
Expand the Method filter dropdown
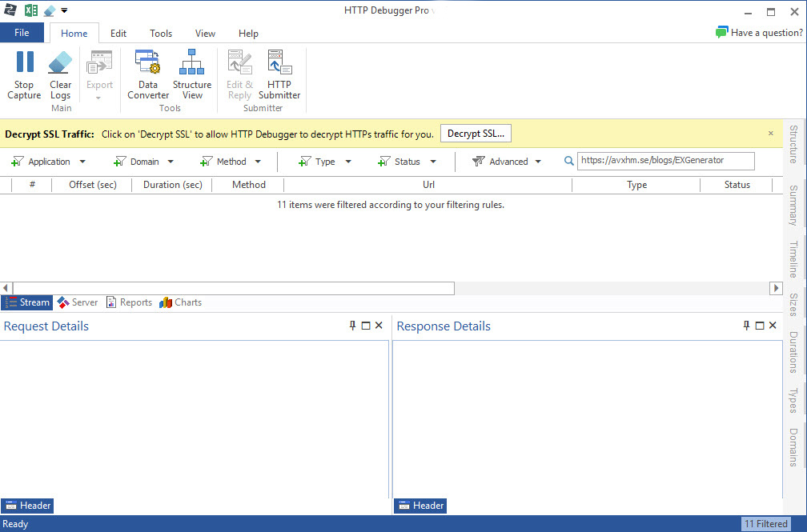tap(258, 162)
